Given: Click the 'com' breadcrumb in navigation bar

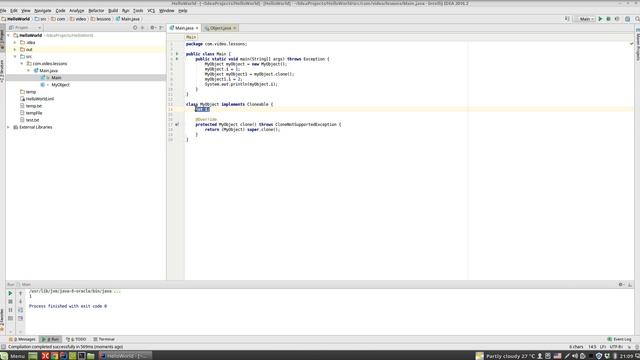Looking at the screenshot, I should (x=58, y=19).
